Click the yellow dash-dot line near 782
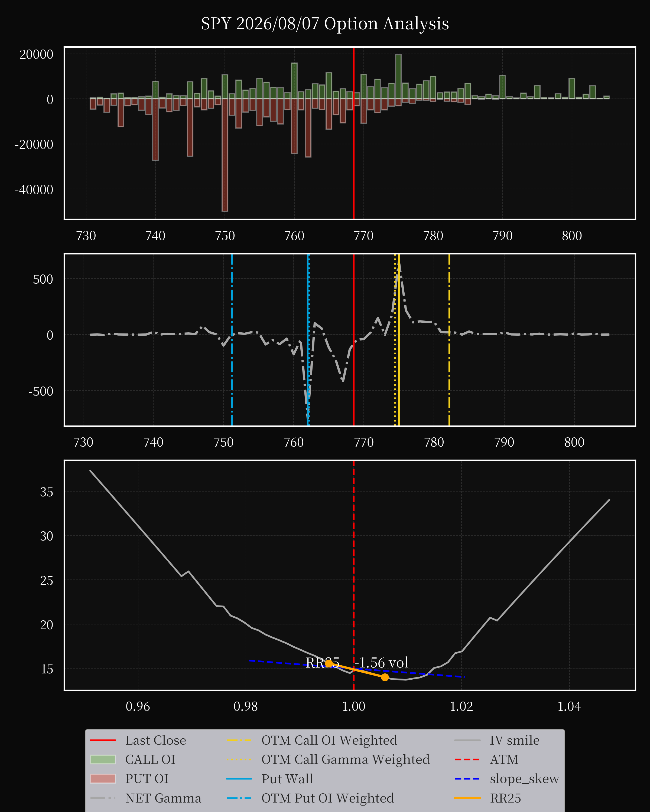Image resolution: width=650 pixels, height=812 pixels. coord(449,340)
